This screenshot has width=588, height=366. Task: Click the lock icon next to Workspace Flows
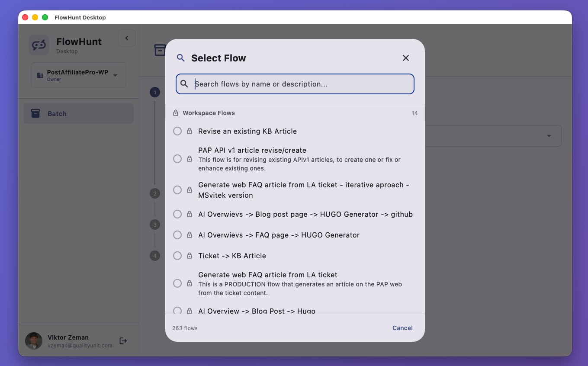point(176,112)
